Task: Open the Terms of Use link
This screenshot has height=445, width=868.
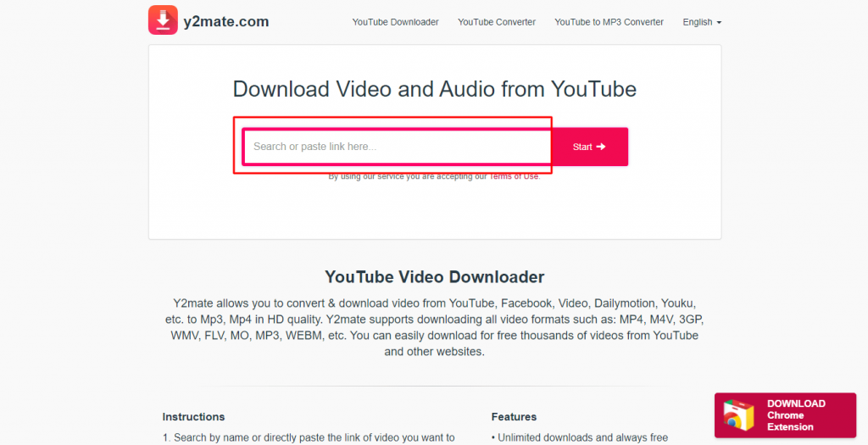Action: tap(514, 176)
